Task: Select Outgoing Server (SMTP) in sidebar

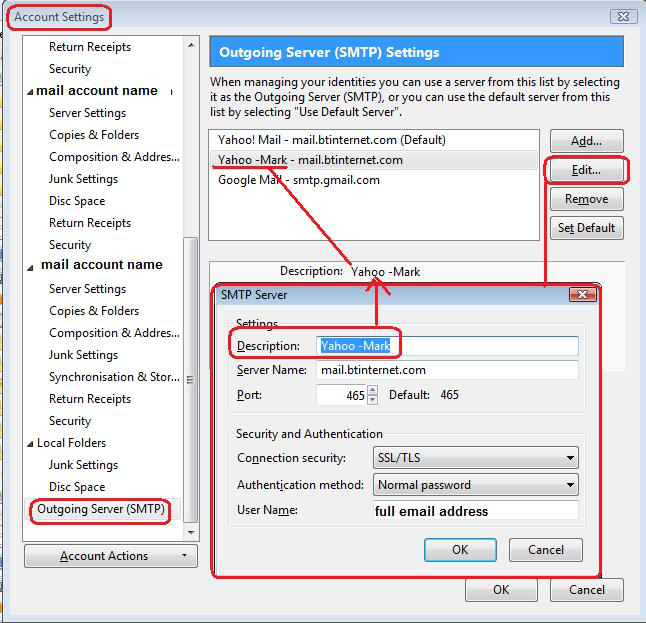Action: coord(101,509)
